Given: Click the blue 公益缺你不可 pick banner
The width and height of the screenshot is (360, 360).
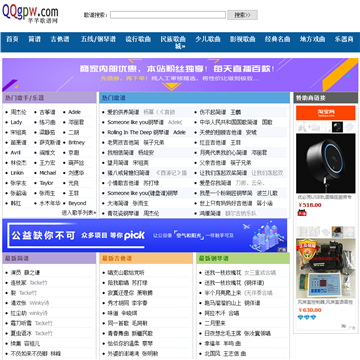Looking at the screenshot, I should 145,235.
